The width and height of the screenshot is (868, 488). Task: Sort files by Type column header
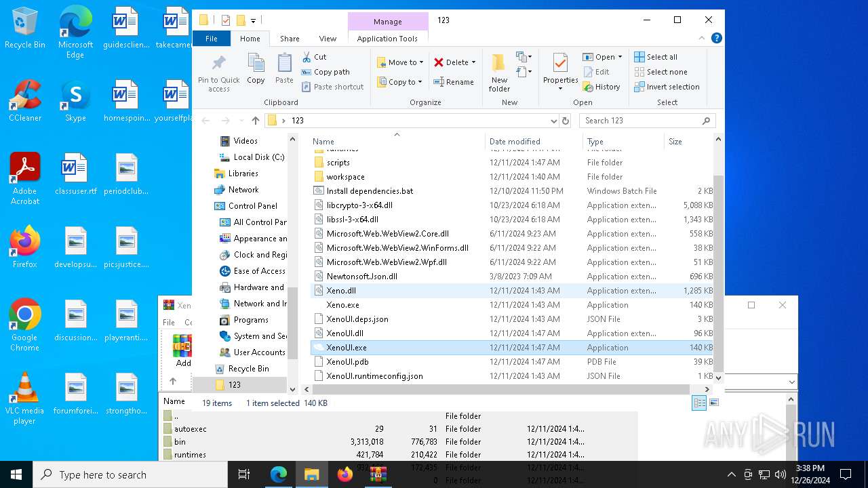623,141
